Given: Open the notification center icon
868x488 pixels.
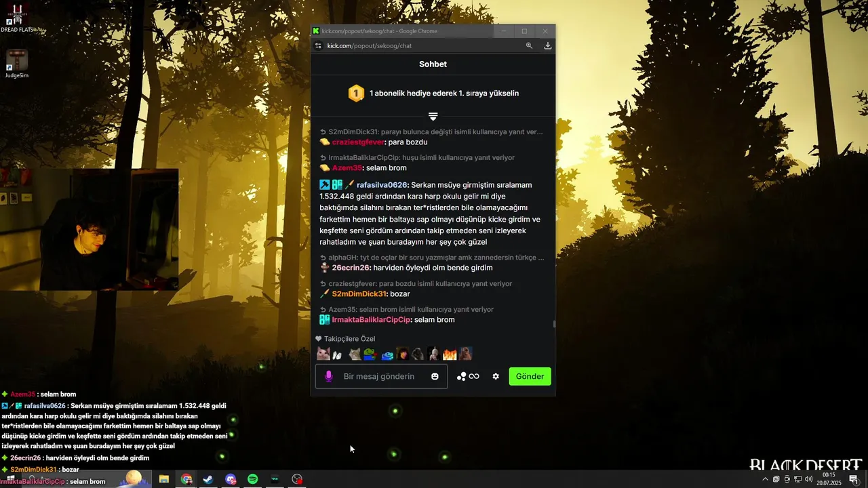Looking at the screenshot, I should click(854, 479).
